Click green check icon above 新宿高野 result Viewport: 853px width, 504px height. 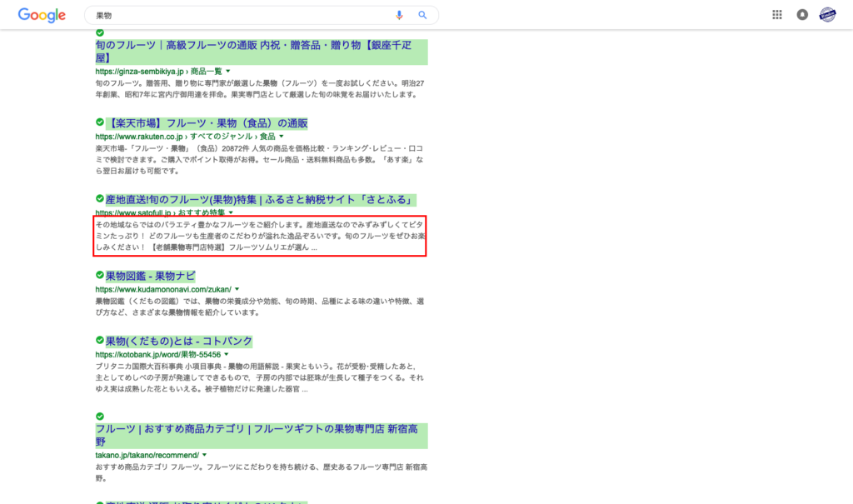coord(100,417)
